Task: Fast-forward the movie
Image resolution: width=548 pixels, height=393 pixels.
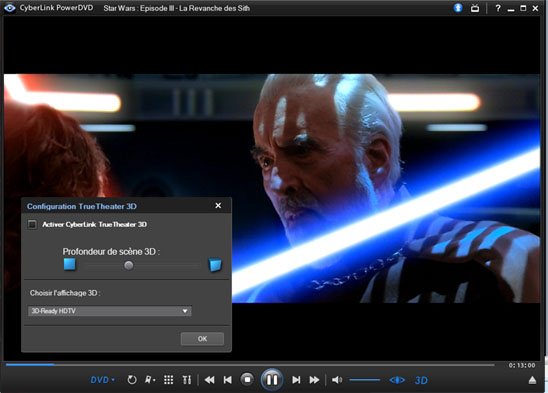Action: point(314,380)
